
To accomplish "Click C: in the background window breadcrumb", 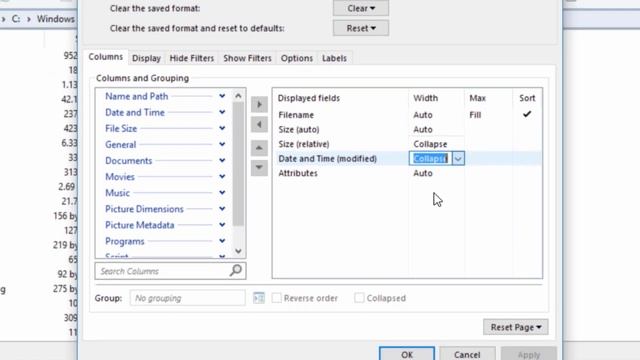I will [x=16, y=19].
